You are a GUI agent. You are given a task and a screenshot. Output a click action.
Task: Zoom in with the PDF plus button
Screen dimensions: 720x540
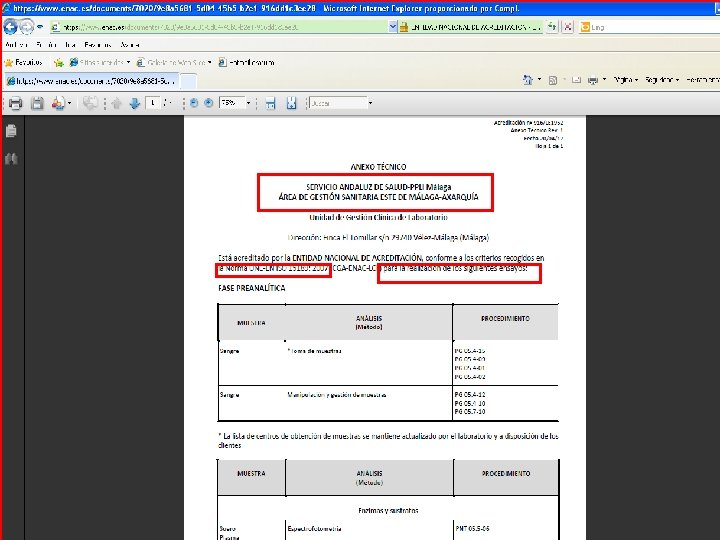coord(208,103)
